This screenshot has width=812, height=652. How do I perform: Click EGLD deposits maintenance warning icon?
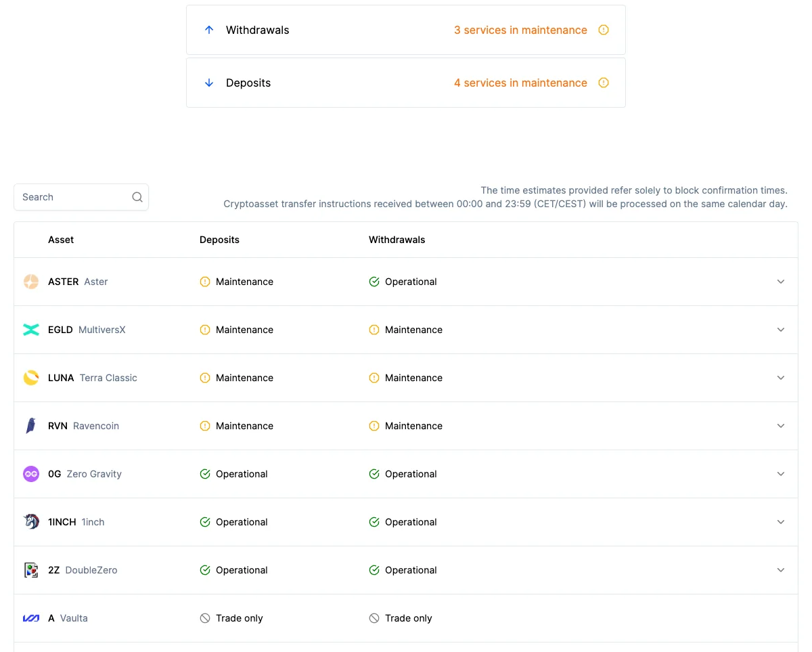[205, 330]
